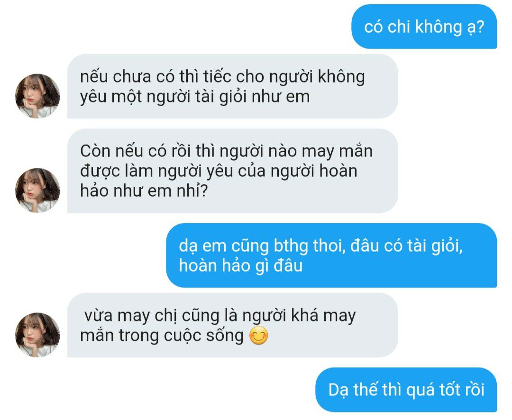Open avatar beside "Còn nếu có rồi" message

pyautogui.click(x=37, y=191)
